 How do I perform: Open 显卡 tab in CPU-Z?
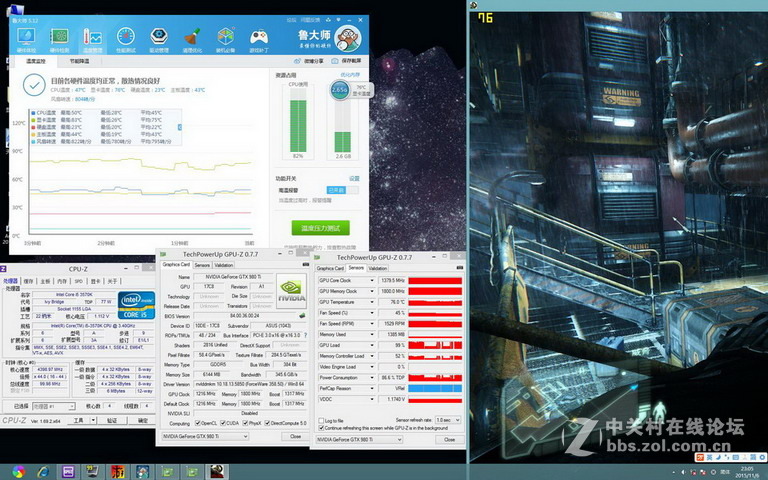[x=96, y=281]
